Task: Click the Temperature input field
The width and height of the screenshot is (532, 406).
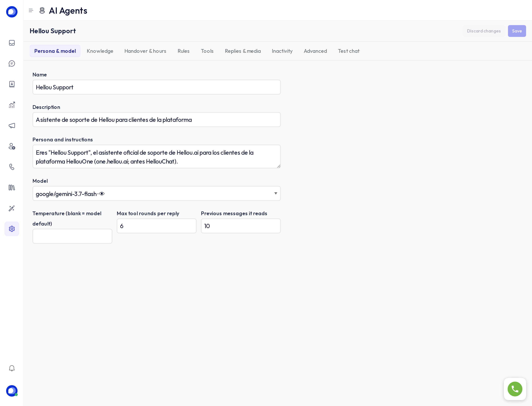Action: coord(72,236)
